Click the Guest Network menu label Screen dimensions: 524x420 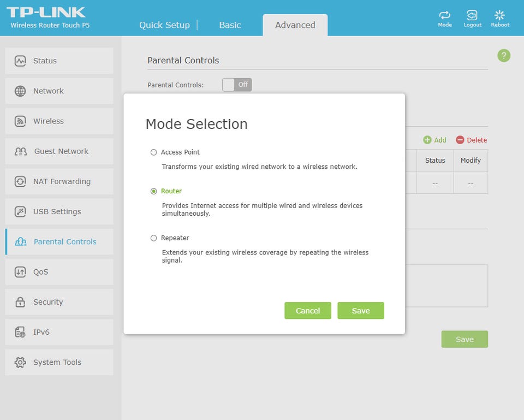pos(62,151)
